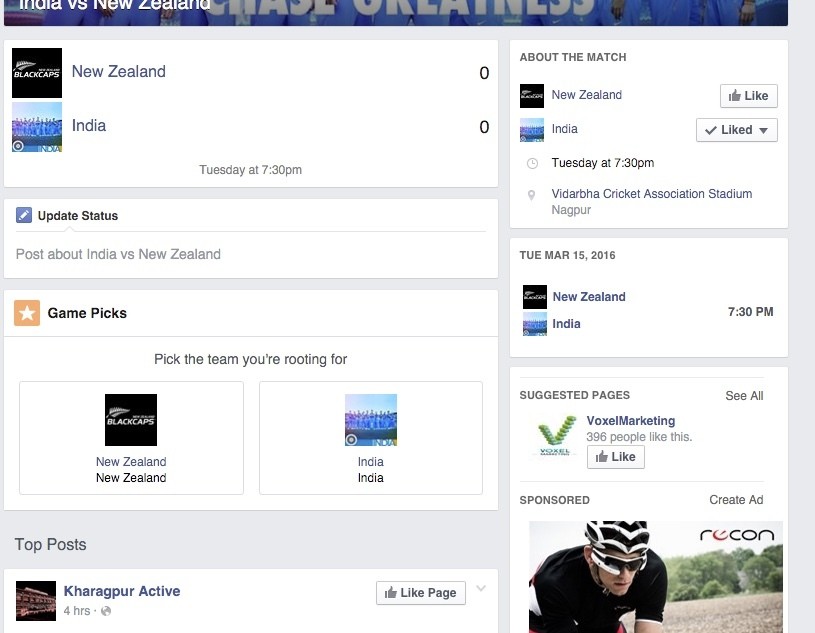Open India link in About The Match
Image resolution: width=815 pixels, height=633 pixels.
tap(564, 128)
